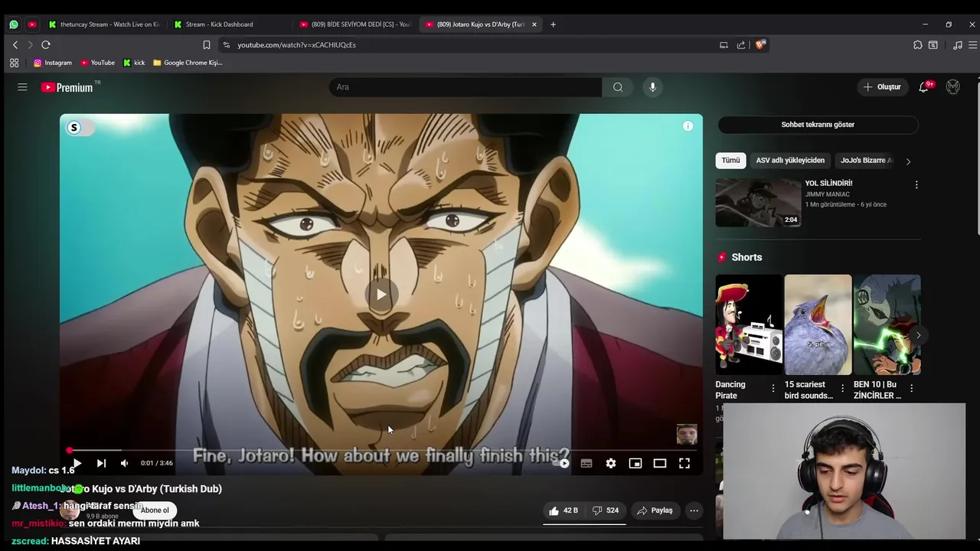
Task: Open options for BEN 10 short
Action: tap(911, 389)
